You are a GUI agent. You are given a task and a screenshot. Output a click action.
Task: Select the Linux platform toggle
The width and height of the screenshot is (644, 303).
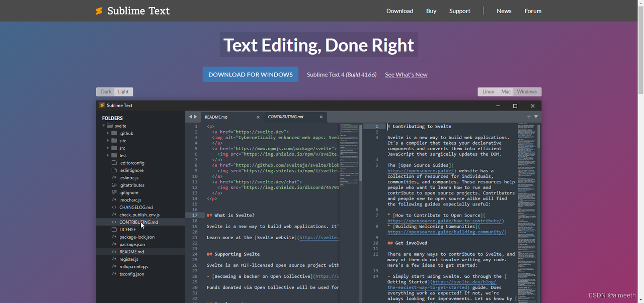pyautogui.click(x=488, y=91)
